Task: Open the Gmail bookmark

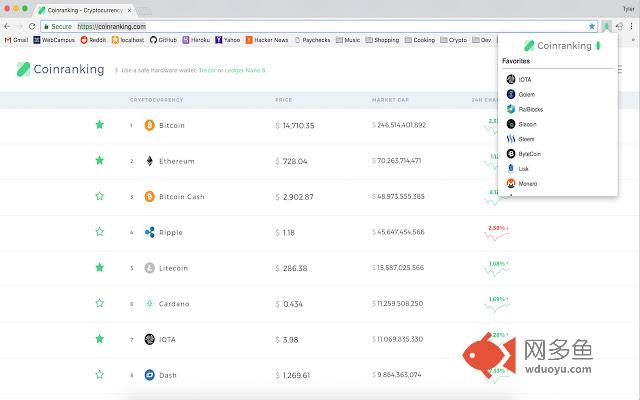Action: (x=16, y=40)
